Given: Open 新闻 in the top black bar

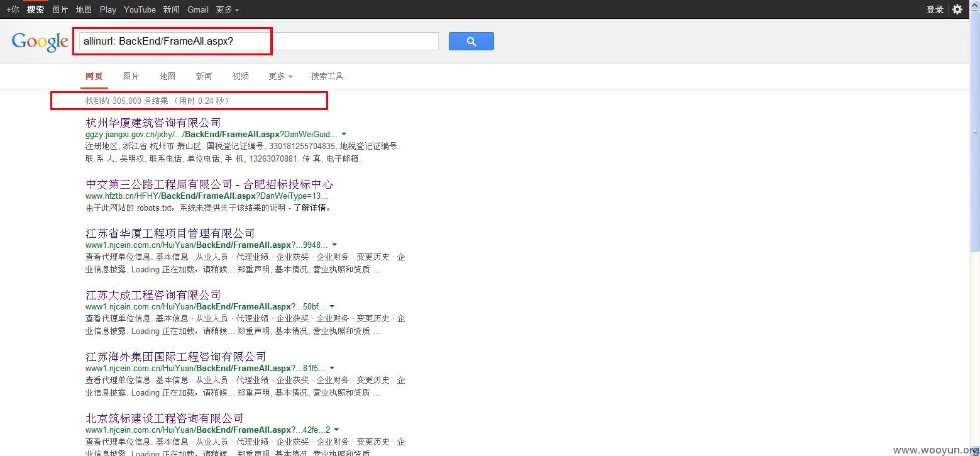Looking at the screenshot, I should pos(171,9).
